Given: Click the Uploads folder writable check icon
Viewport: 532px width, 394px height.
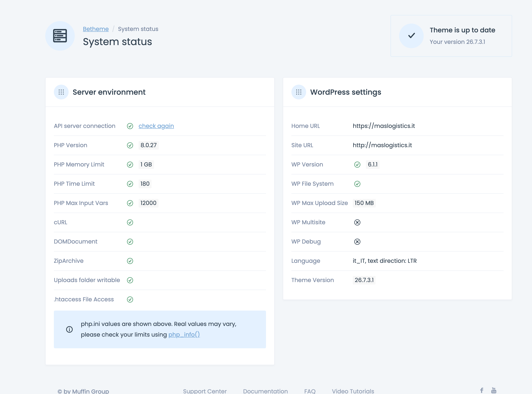Looking at the screenshot, I should [x=130, y=280].
